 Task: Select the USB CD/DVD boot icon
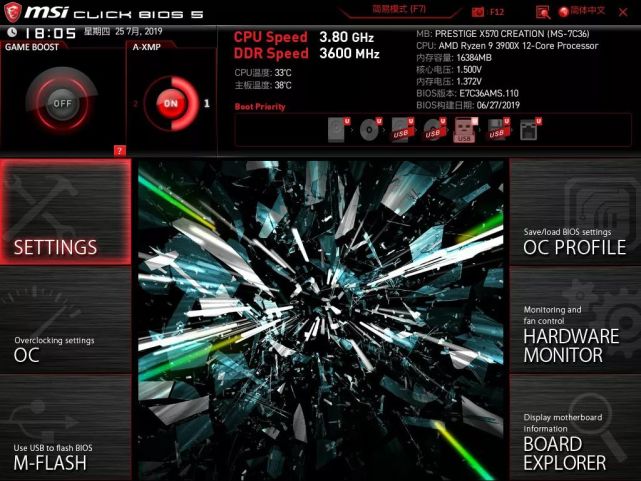434,130
